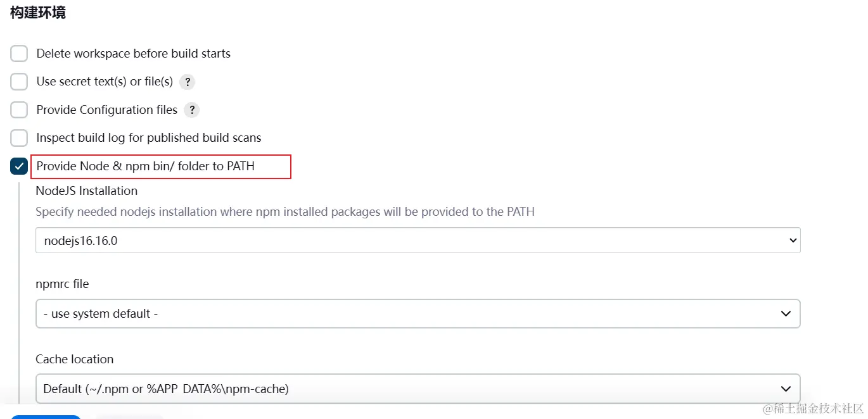Click the highlighted PATH option label text
This screenshot has height=419, width=868.
tap(145, 166)
